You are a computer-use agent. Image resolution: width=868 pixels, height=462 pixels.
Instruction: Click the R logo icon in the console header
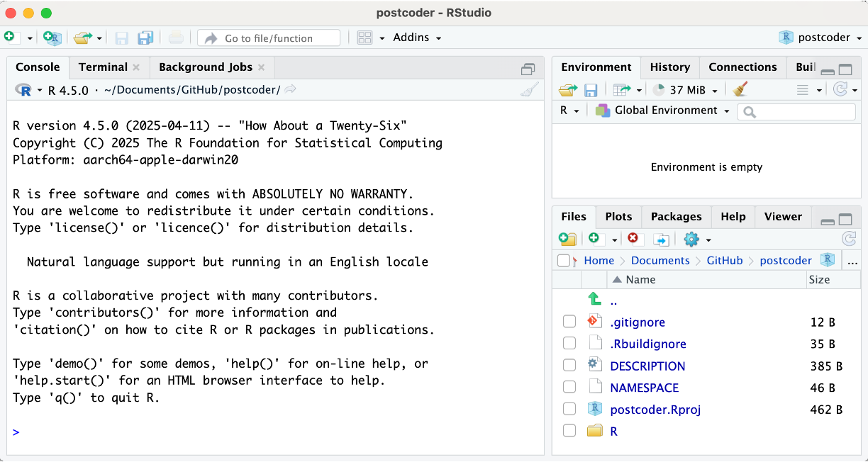click(x=23, y=90)
